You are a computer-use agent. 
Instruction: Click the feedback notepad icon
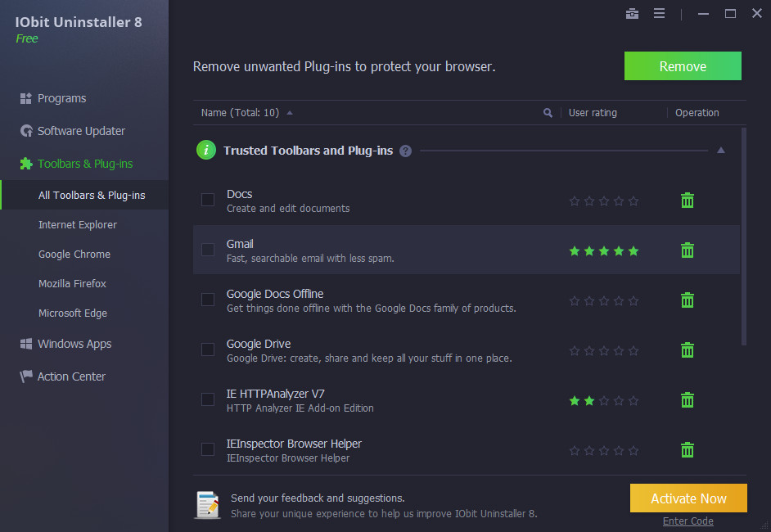click(208, 505)
